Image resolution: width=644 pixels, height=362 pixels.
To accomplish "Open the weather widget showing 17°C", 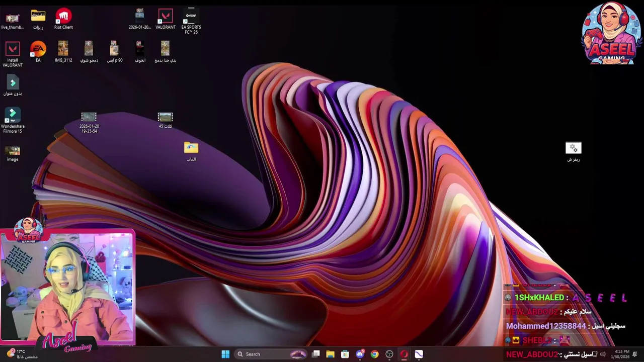I will tap(22, 354).
